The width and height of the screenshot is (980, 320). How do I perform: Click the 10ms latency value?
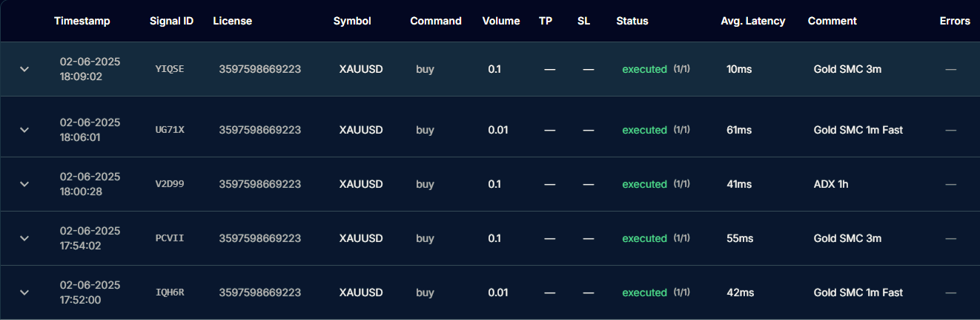739,69
